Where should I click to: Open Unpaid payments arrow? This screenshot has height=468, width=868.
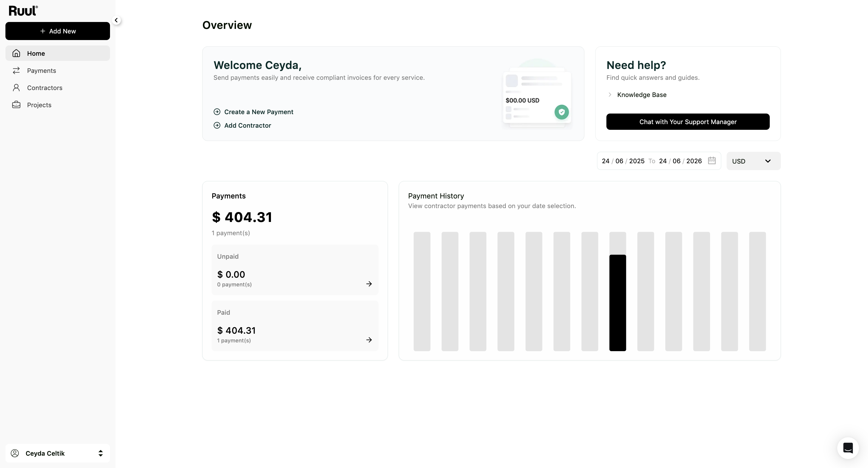click(369, 284)
